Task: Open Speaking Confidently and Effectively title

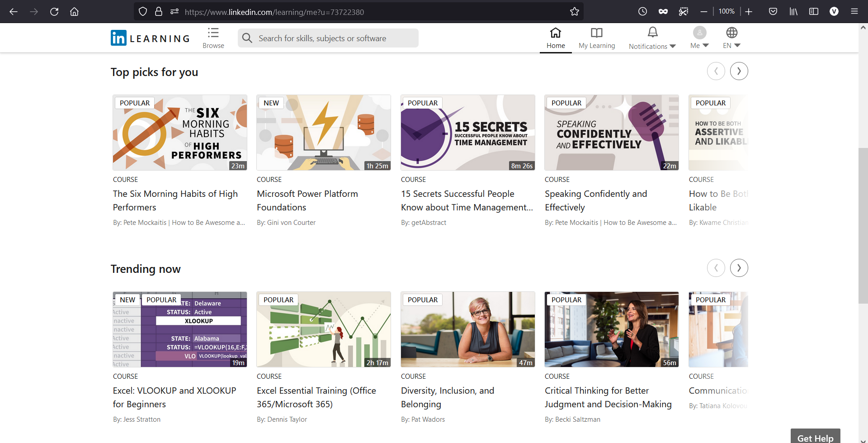Action: 596,200
